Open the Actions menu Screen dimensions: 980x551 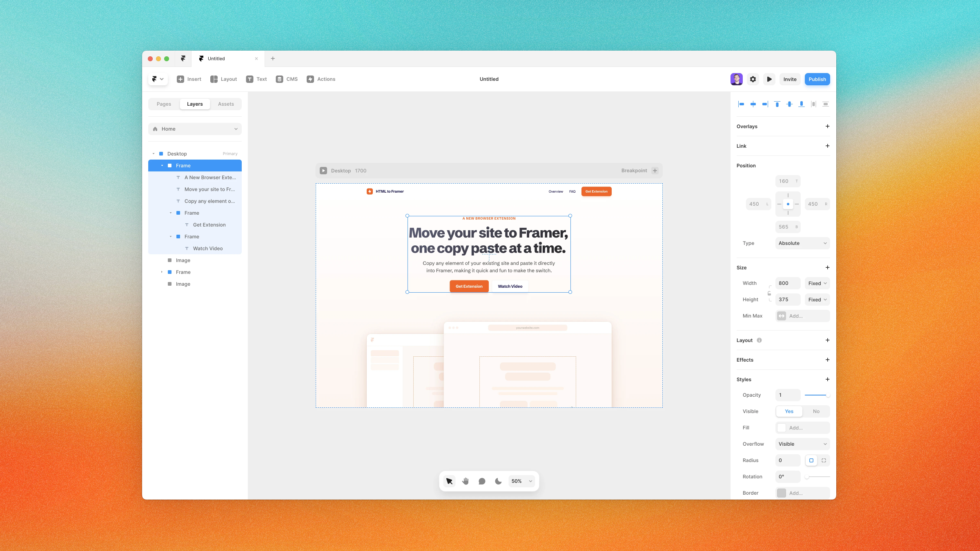coord(321,79)
